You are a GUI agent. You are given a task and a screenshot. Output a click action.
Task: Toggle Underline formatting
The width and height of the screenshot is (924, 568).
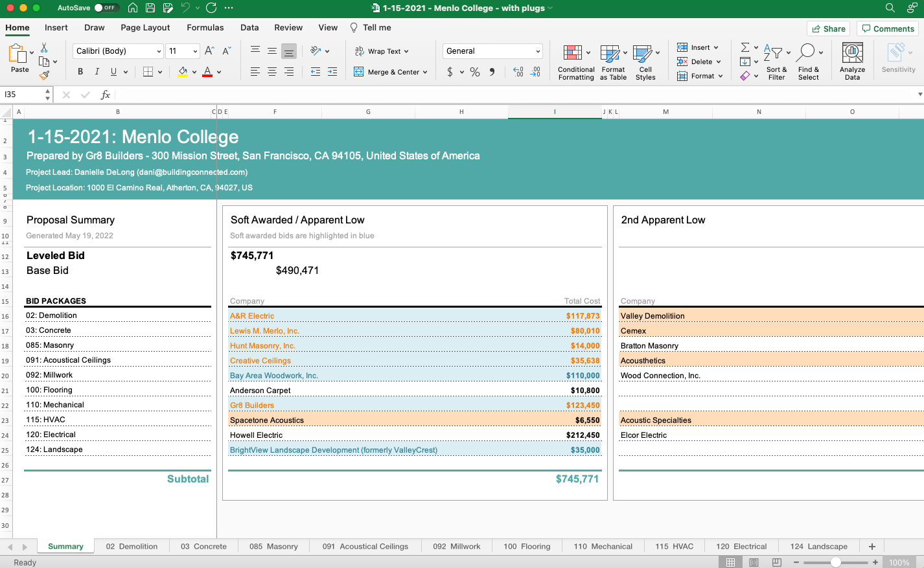coord(114,72)
